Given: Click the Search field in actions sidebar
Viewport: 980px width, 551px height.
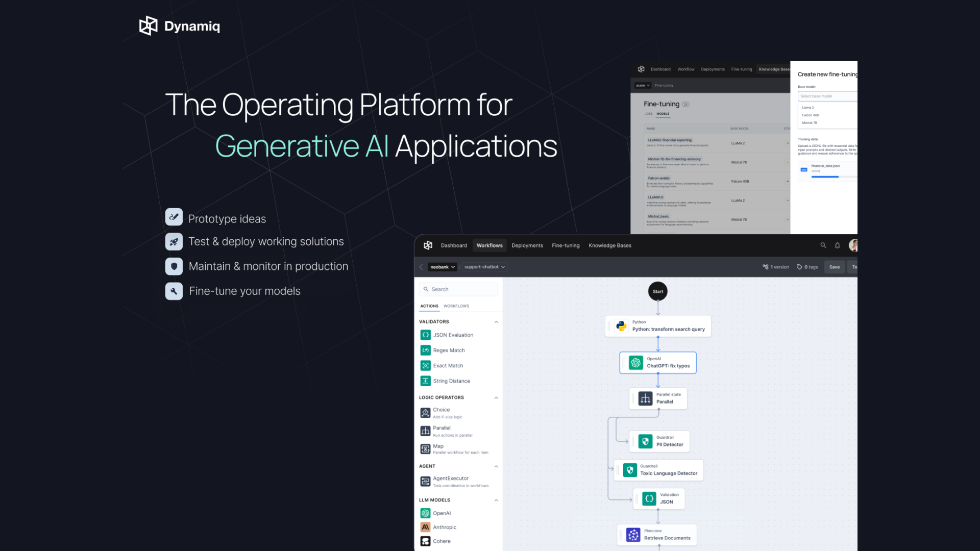Looking at the screenshot, I should click(x=458, y=289).
